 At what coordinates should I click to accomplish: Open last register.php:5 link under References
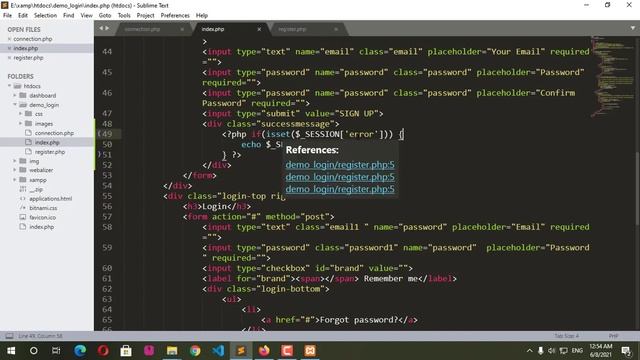(x=340, y=189)
